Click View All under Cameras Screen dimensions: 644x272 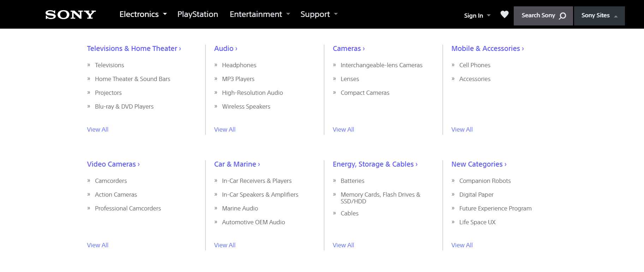[343, 129]
